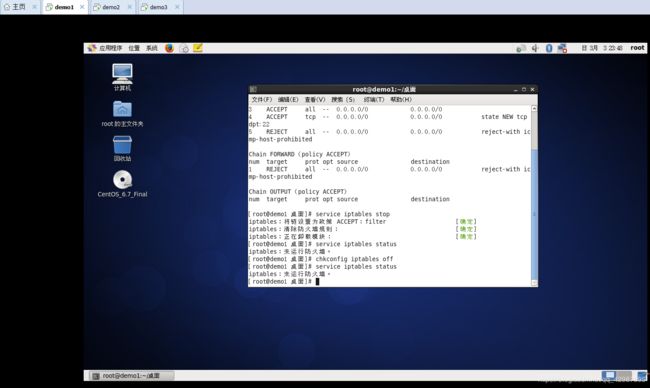Click the 'service iptables stop' command line
This screenshot has width=650, height=388.
point(319,214)
